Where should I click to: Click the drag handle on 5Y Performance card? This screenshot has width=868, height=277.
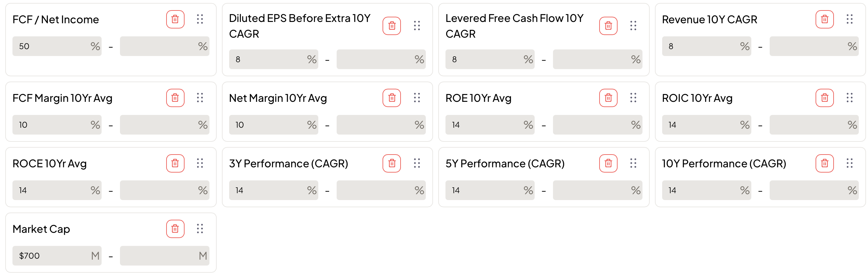point(633,163)
